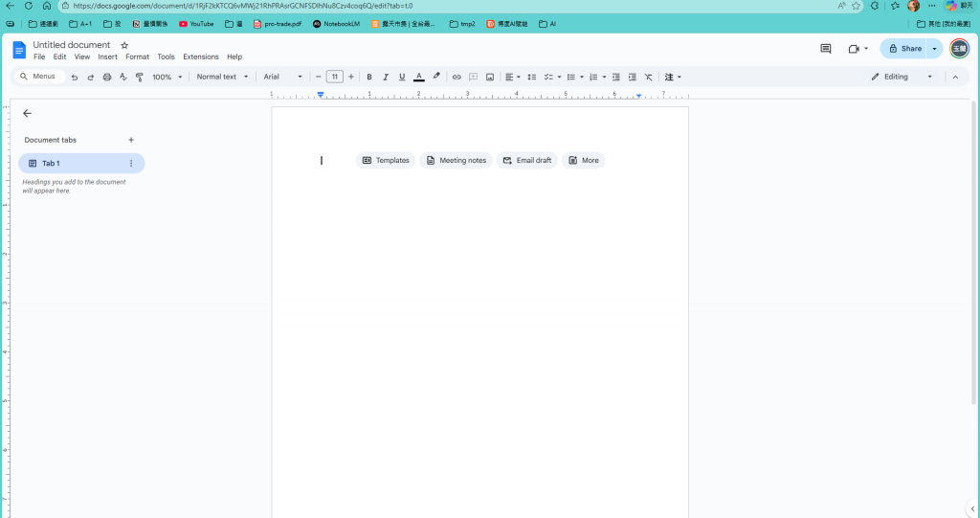Open the input tools dropdown
Viewport: 980px width, 518px height.
(673, 77)
